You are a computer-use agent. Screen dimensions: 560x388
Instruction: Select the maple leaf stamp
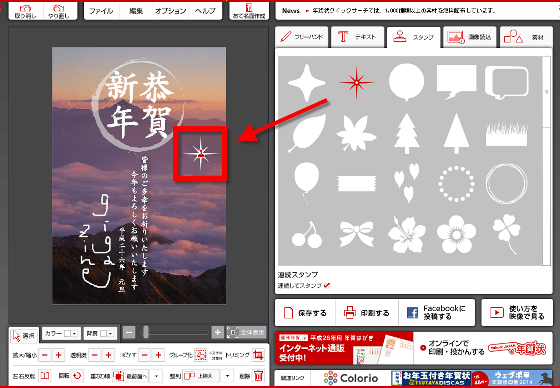point(356,133)
